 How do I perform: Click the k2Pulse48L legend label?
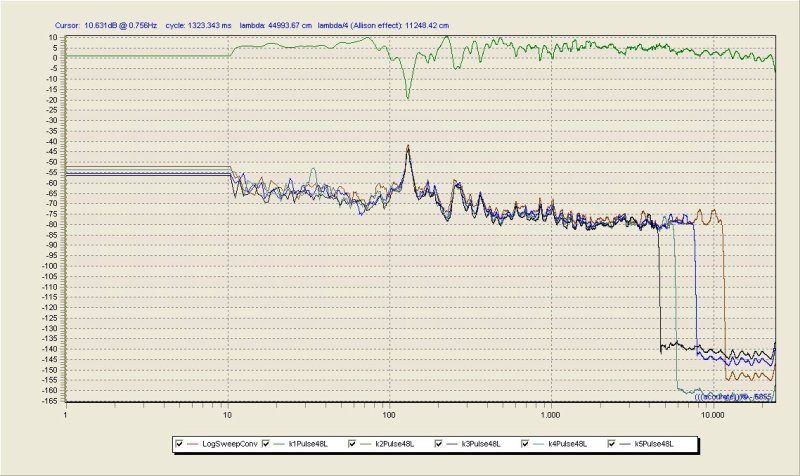click(394, 444)
